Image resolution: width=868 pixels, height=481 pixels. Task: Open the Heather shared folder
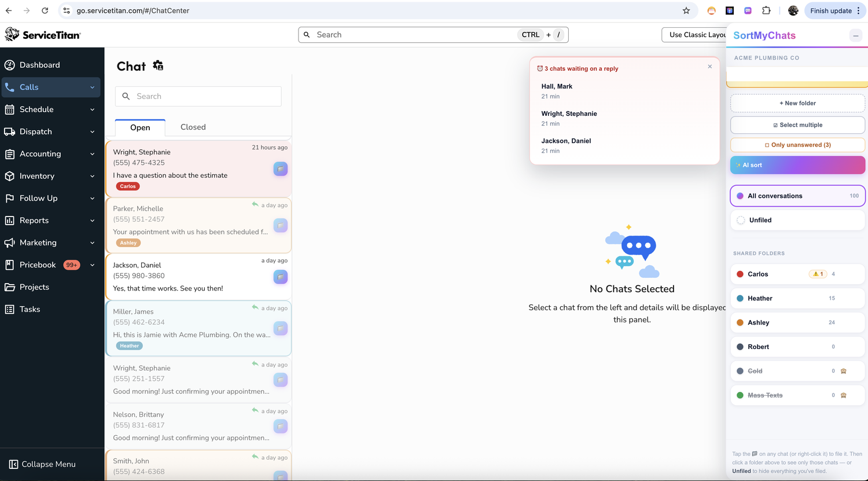[797, 299]
